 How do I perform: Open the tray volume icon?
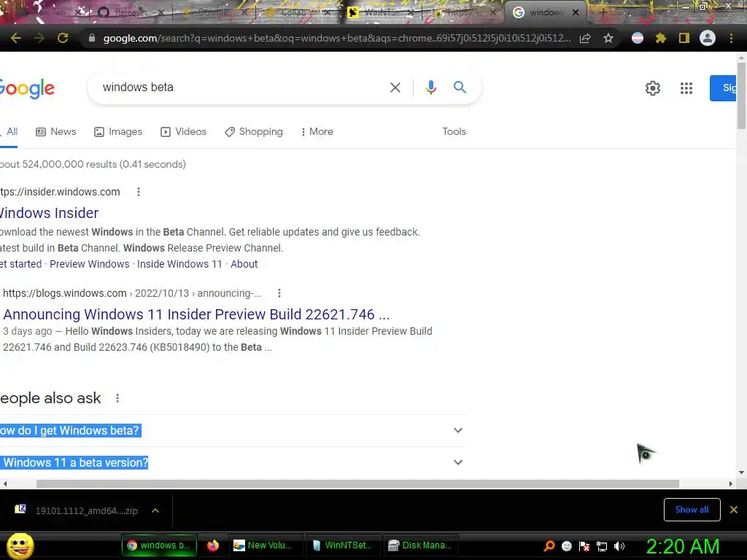tap(619, 546)
